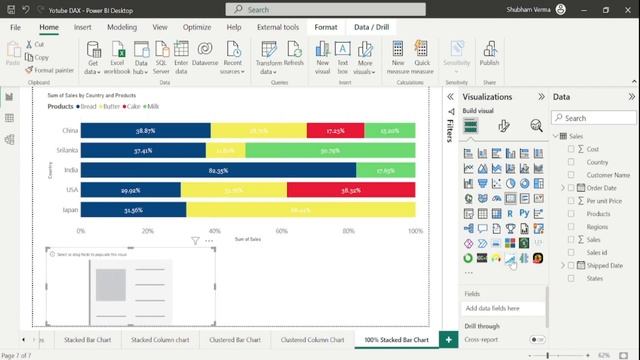Select the R script visual icon
Screen dimensions: 640x360
click(510, 213)
